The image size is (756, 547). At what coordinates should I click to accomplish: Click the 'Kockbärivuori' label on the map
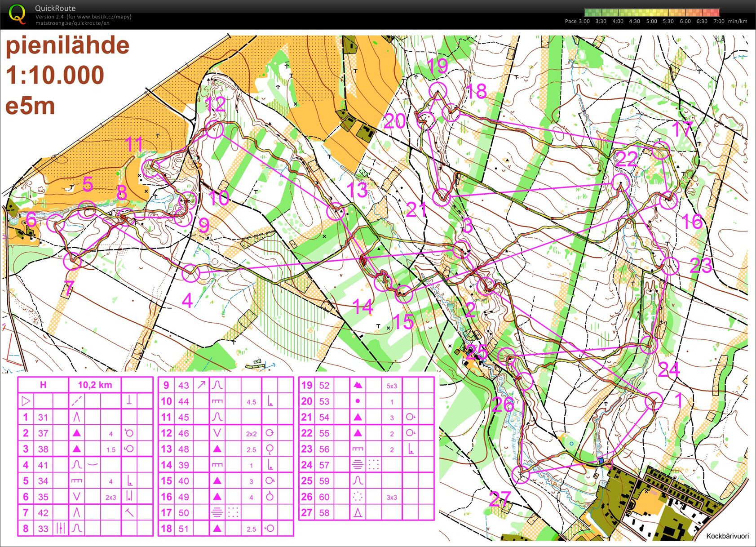pos(727,536)
